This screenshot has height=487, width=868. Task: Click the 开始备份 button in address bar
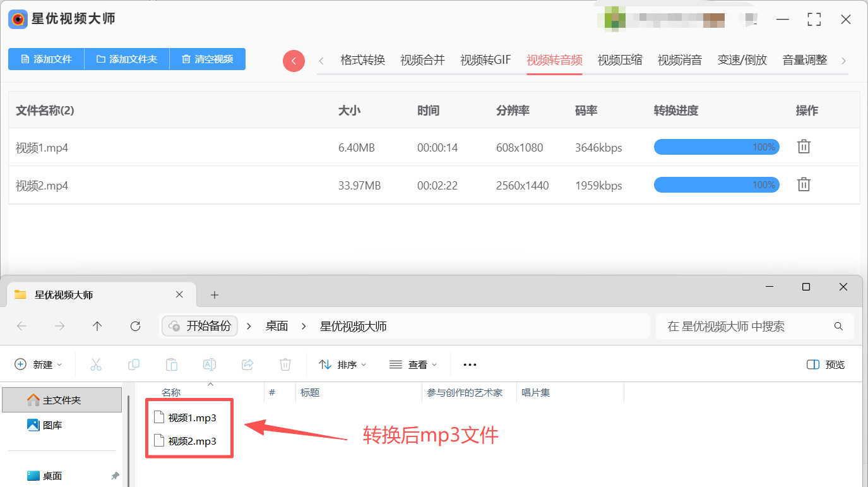click(x=201, y=326)
